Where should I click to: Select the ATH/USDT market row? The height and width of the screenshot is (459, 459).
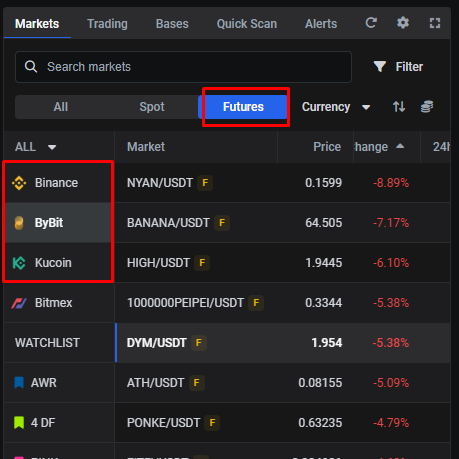coord(283,383)
